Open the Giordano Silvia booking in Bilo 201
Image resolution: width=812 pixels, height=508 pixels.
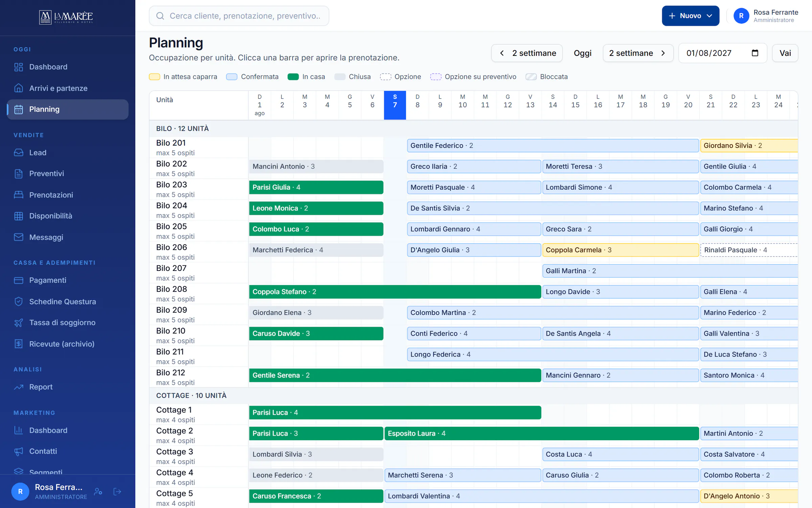tap(749, 146)
